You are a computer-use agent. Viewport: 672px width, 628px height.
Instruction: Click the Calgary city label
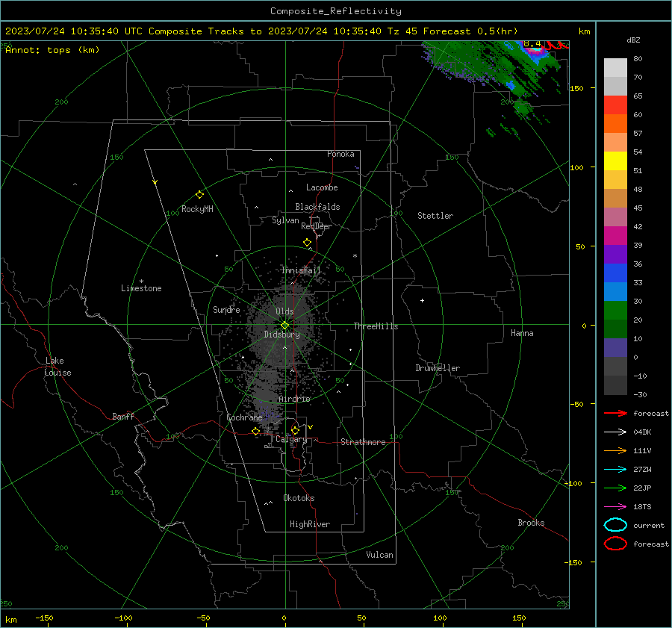[x=291, y=439]
